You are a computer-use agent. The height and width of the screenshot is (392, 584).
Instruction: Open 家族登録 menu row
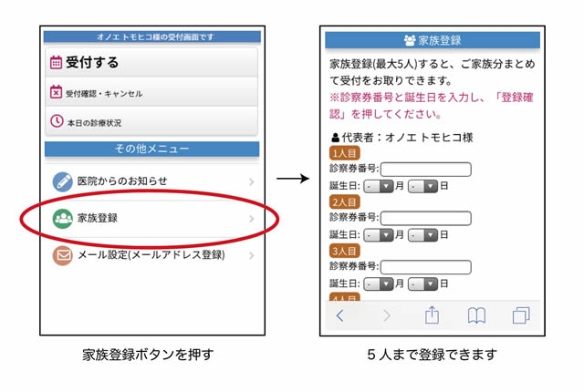coord(152,218)
